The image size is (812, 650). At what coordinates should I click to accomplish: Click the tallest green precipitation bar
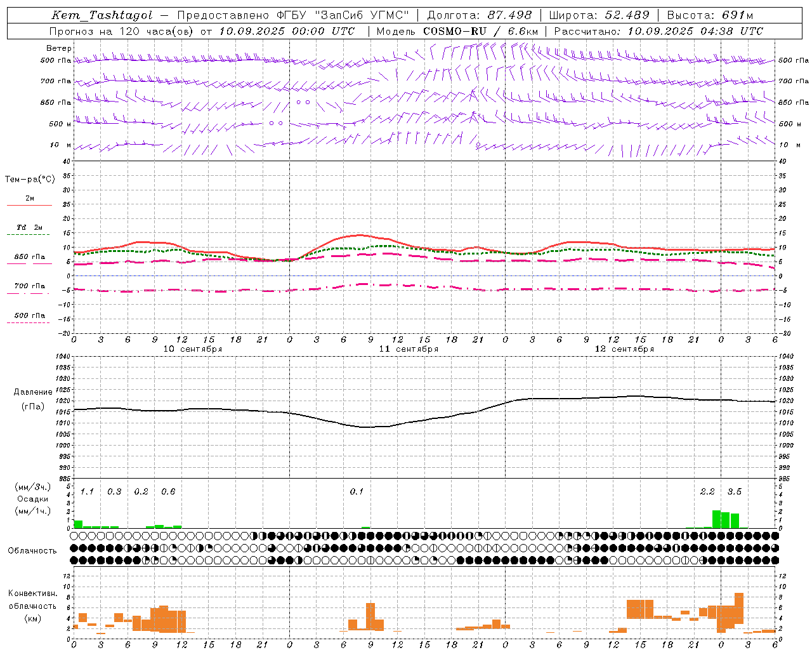[716, 519]
